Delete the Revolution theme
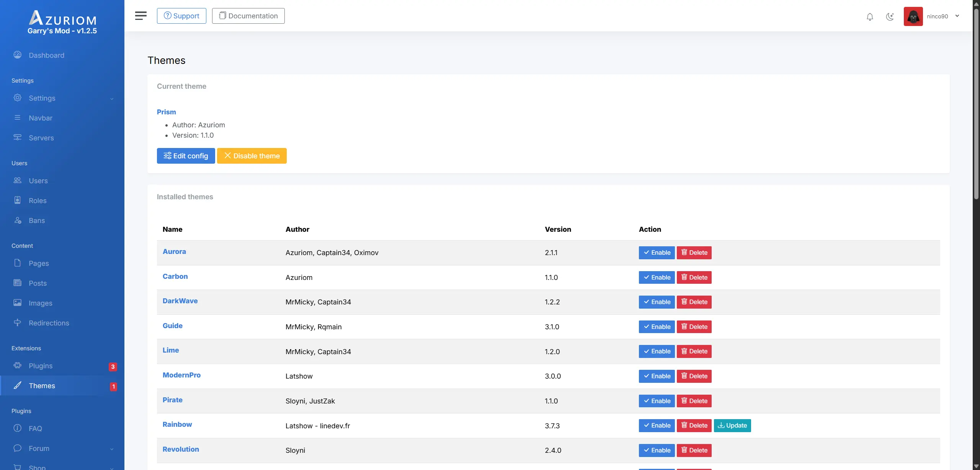 tap(694, 450)
